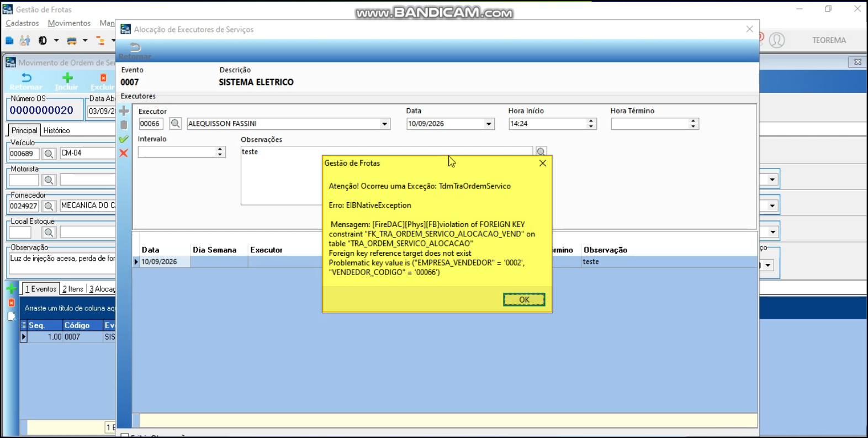Add a new executor with the gray plus icon
Viewport: 868px width, 438px height.
(124, 111)
